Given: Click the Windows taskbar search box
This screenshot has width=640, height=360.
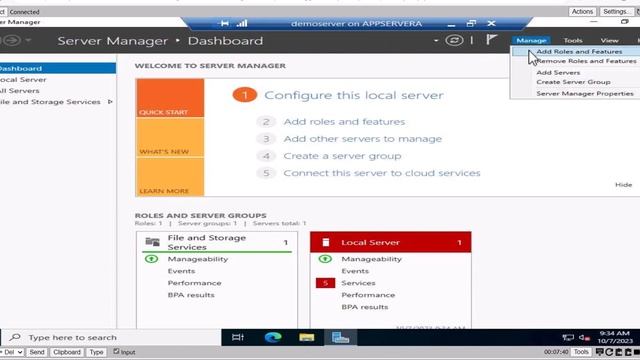Looking at the screenshot, I should 112,338.
